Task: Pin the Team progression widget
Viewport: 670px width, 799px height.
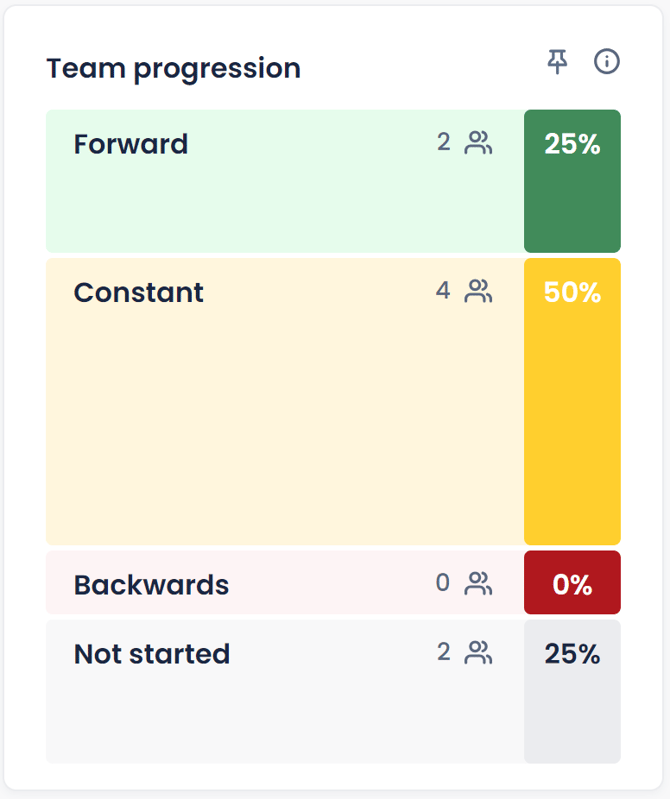Action: [557, 62]
